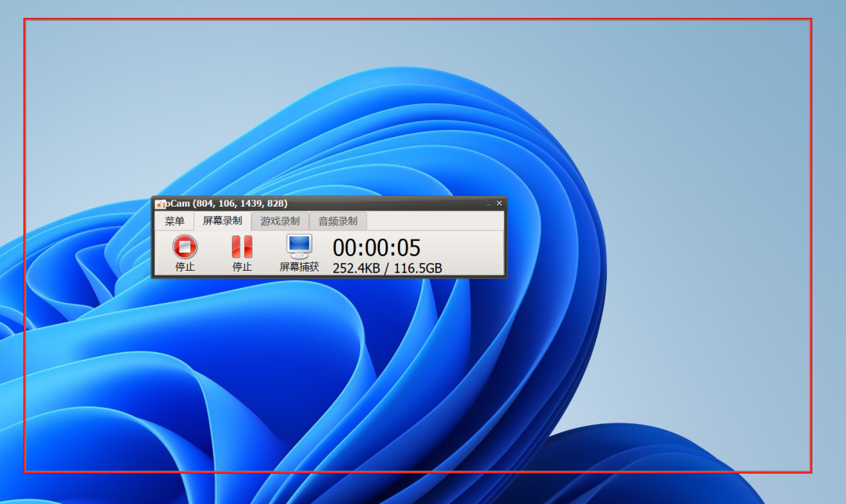Click the 252.4KB / 116.5GB size readout
Viewport: 846px width, 504px height.
click(387, 268)
